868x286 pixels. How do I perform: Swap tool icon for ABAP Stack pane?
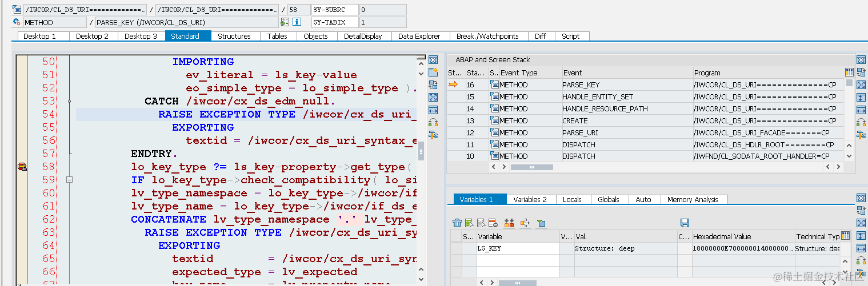[x=861, y=72]
